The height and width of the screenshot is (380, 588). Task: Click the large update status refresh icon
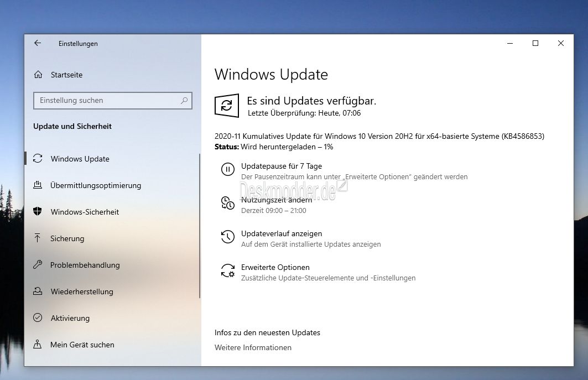click(226, 106)
